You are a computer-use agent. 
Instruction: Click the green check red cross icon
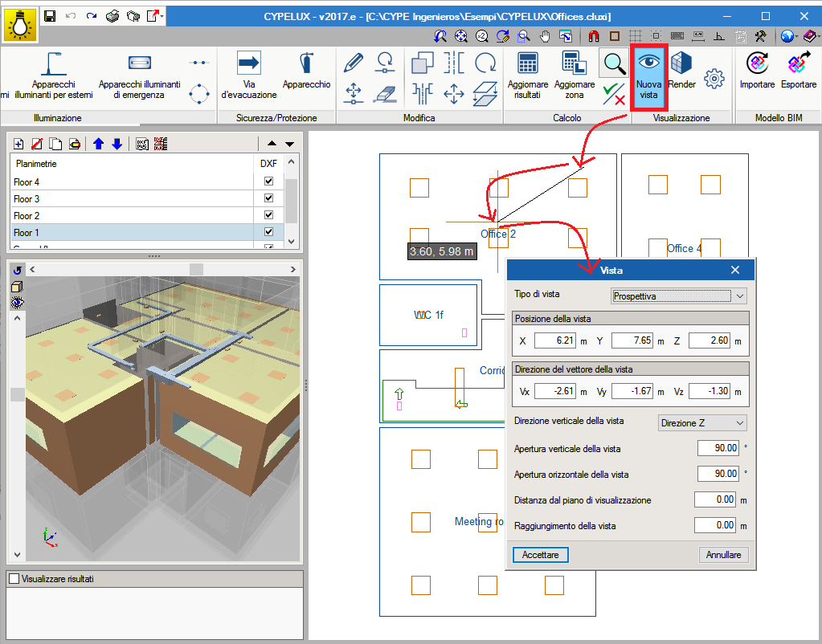614,94
